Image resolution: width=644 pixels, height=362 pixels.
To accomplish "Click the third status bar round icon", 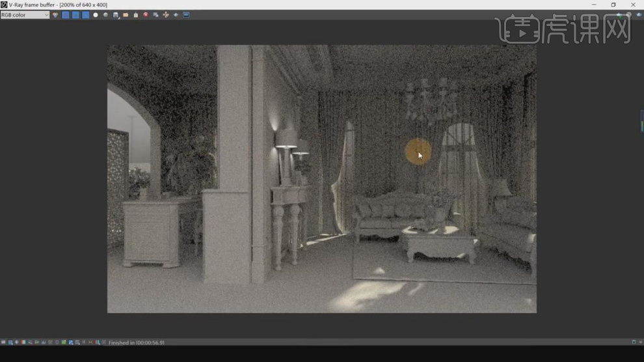I will tap(17, 342).
